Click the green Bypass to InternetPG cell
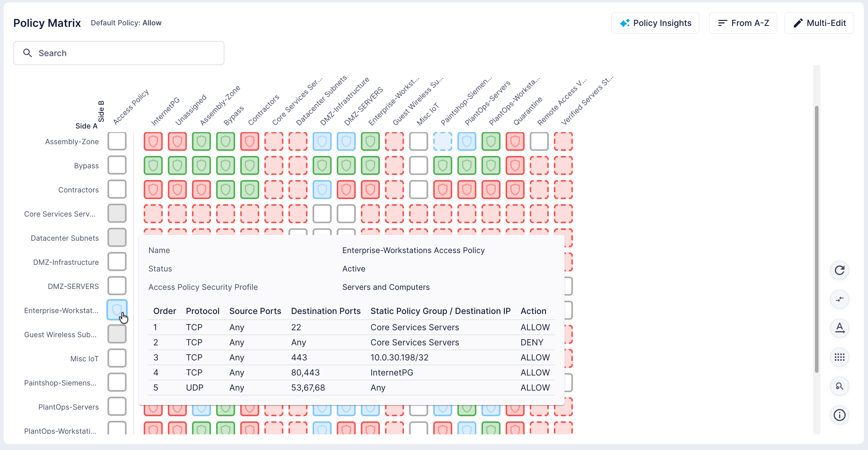This screenshot has width=868, height=450. point(153,165)
